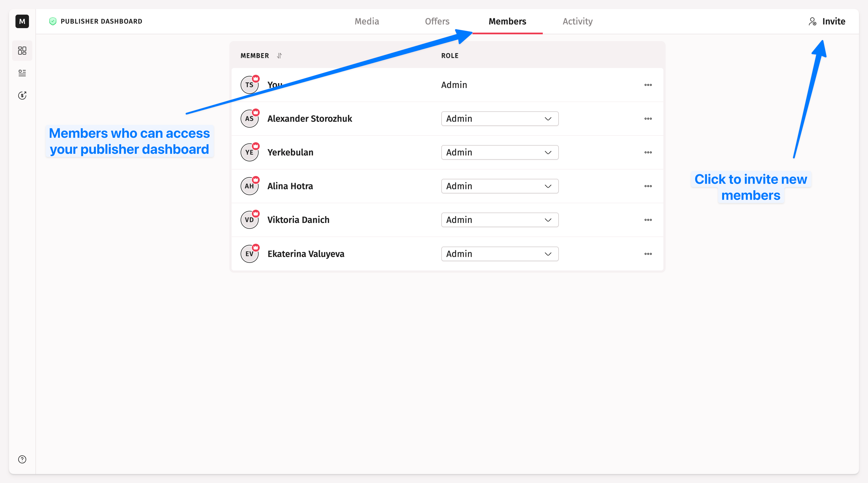
Task: Change Alina Hotra's role dropdown
Action: coord(499,186)
